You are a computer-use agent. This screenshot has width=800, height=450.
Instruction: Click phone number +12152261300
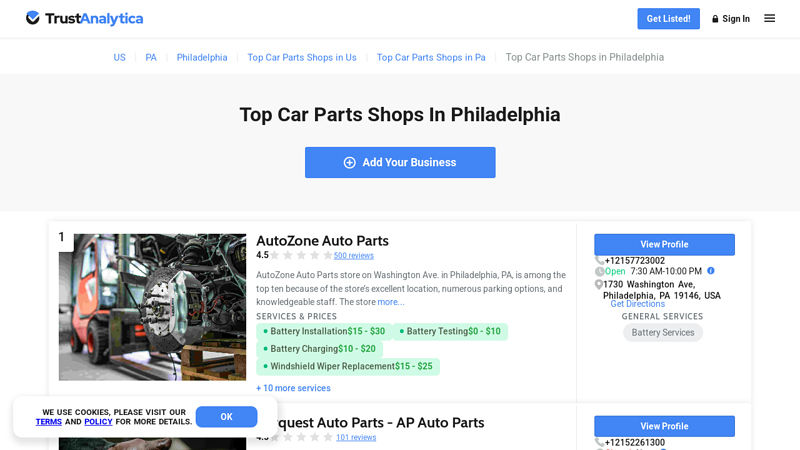[635, 442]
